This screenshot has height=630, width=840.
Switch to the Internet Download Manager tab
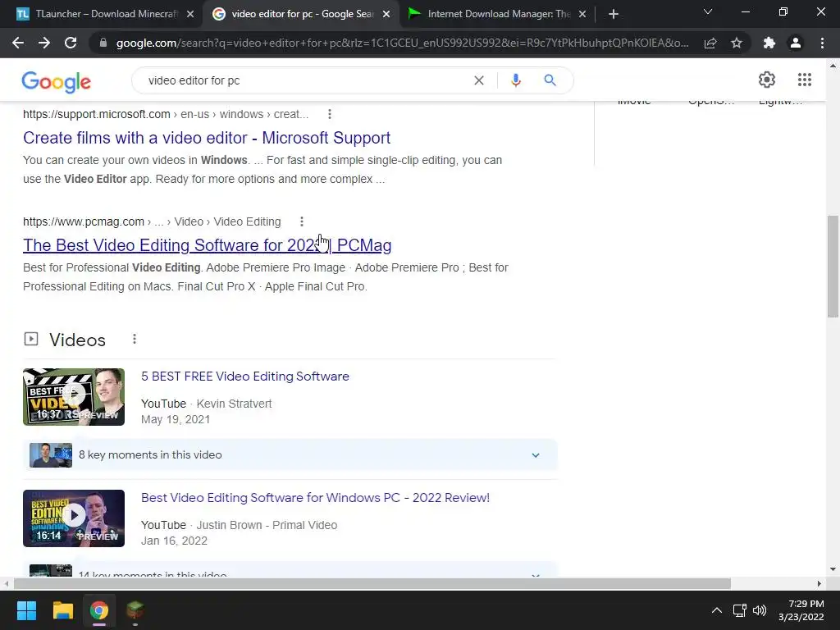click(496, 15)
